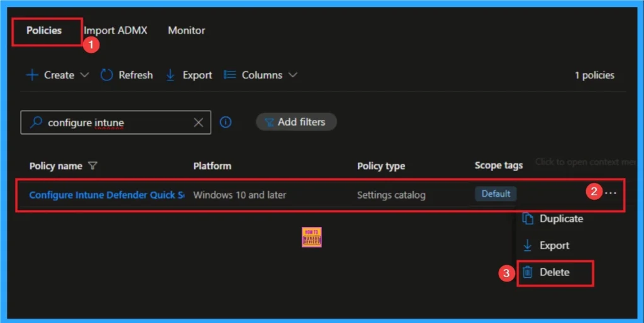Click the plus icon next to Create
The height and width of the screenshot is (323, 644).
(32, 75)
